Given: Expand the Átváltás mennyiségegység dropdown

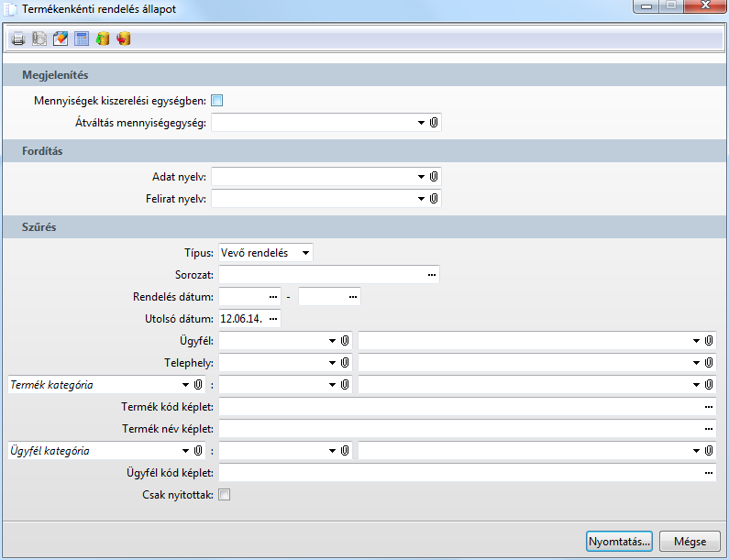Looking at the screenshot, I should pos(421,123).
